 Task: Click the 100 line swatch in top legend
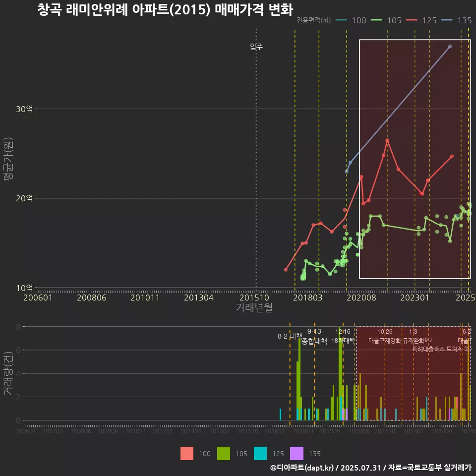(342, 20)
